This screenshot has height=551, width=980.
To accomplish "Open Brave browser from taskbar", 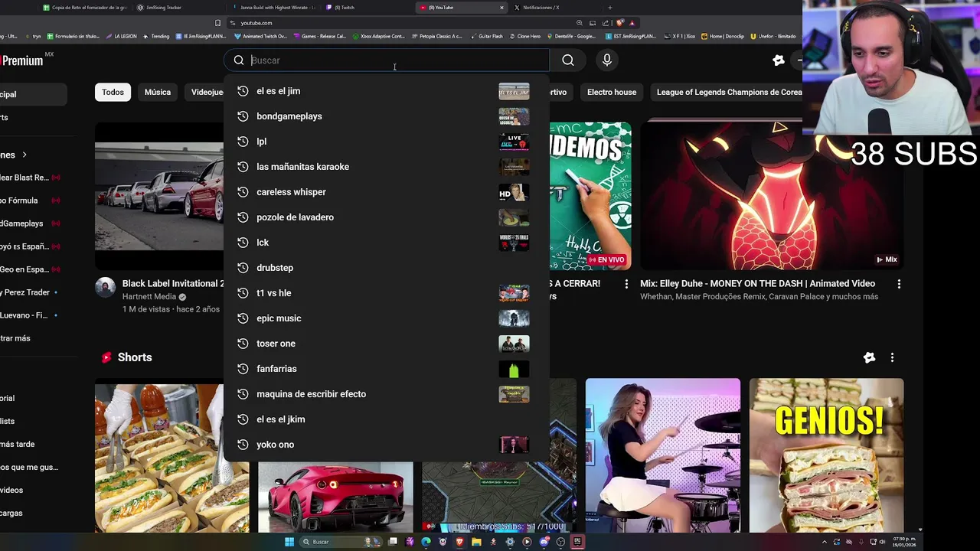I will coord(459,542).
